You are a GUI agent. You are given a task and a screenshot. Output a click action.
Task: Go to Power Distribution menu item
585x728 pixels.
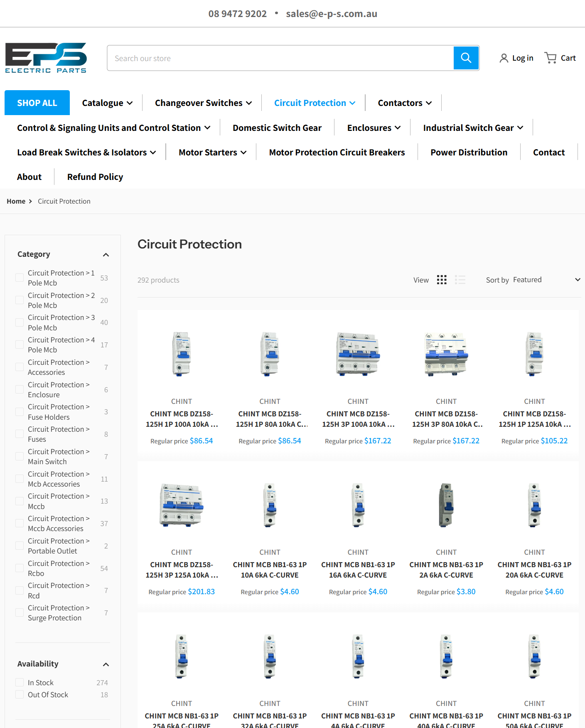(x=469, y=152)
